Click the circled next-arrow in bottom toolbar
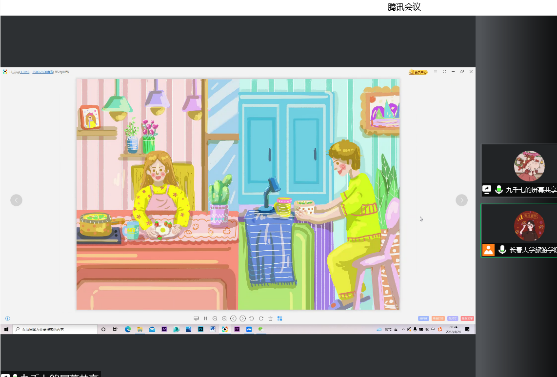The height and width of the screenshot is (377, 557). 243,318
